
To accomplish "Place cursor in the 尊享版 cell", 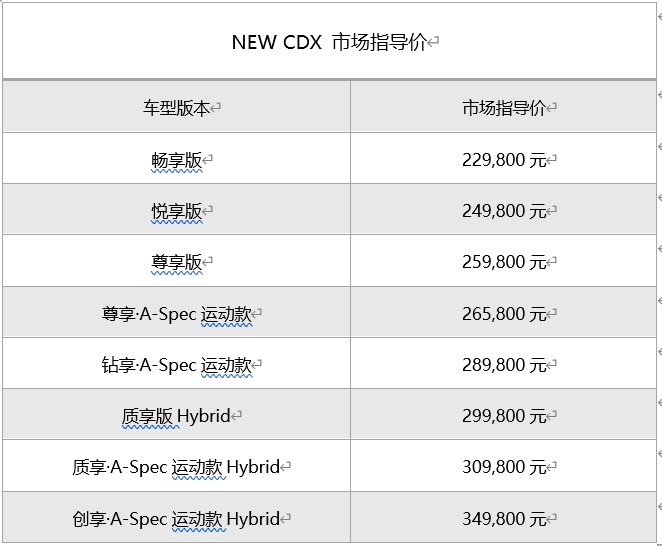I will tap(176, 261).
